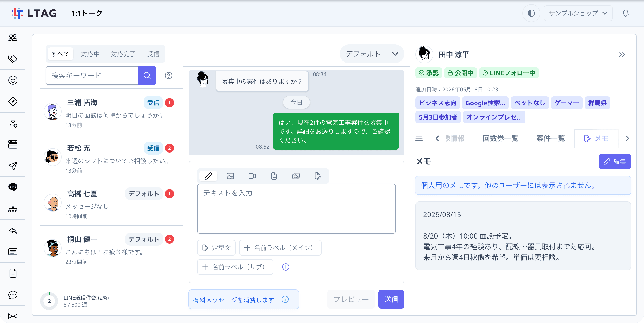
Task: Click the テキストを入力 message box
Action: pyautogui.click(x=296, y=209)
